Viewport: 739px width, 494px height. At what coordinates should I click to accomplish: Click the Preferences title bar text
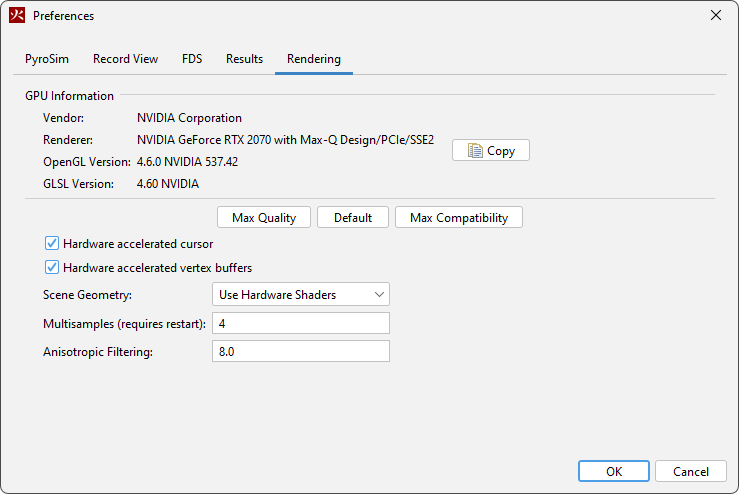(x=64, y=16)
